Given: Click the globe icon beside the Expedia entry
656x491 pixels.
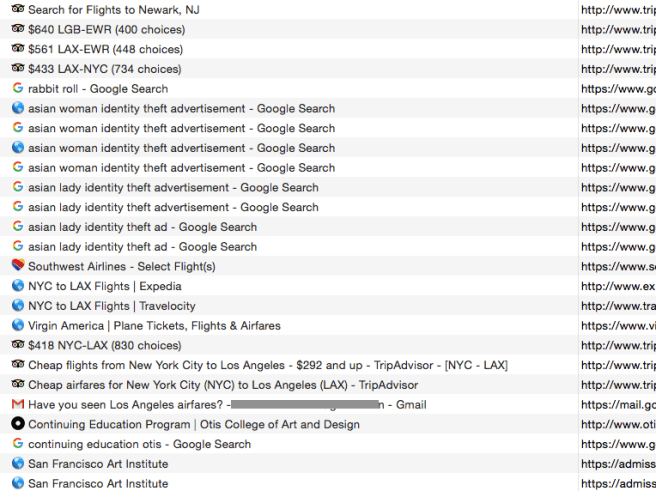Looking at the screenshot, I should pos(17,286).
